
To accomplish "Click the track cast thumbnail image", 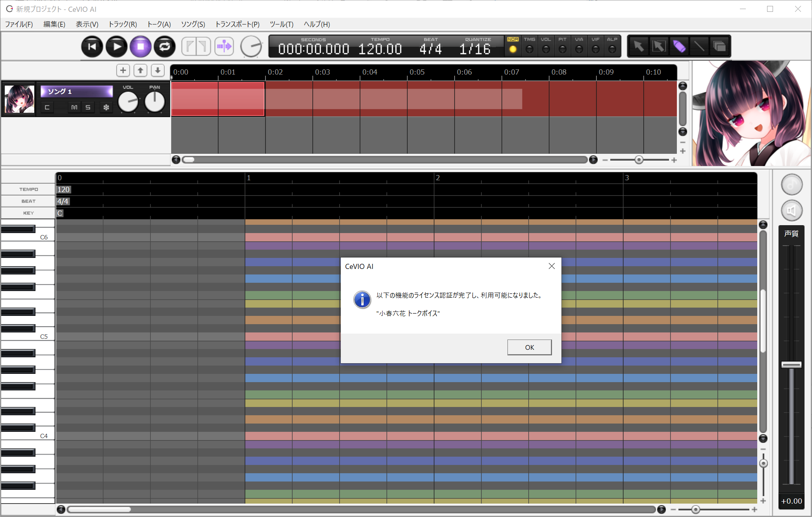I will point(19,99).
